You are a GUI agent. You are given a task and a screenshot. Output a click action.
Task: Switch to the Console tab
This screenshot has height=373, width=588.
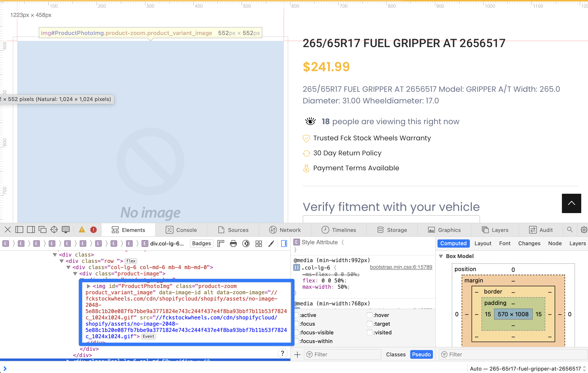click(x=181, y=230)
